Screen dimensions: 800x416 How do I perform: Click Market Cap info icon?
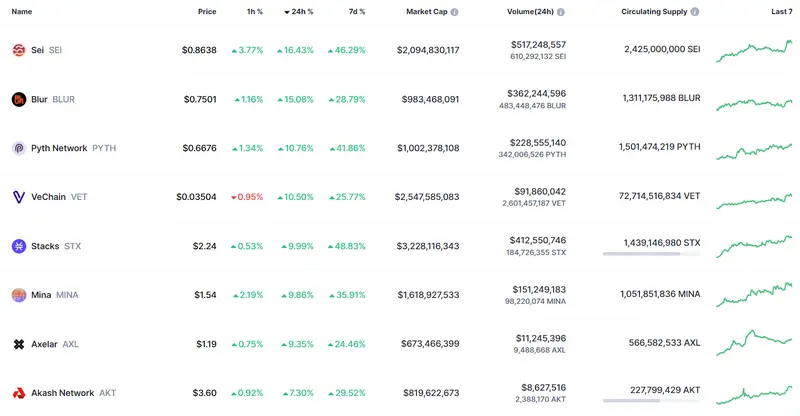(x=454, y=12)
